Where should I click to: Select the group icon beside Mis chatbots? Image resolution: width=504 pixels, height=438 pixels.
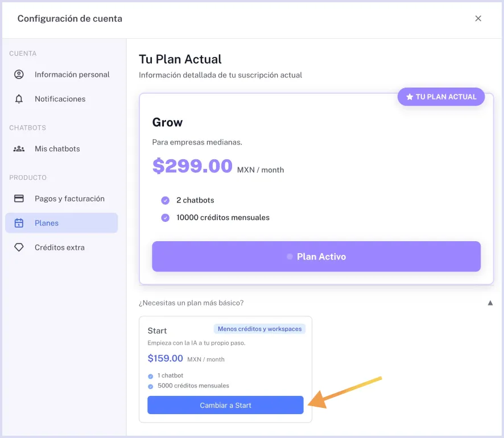click(x=19, y=149)
